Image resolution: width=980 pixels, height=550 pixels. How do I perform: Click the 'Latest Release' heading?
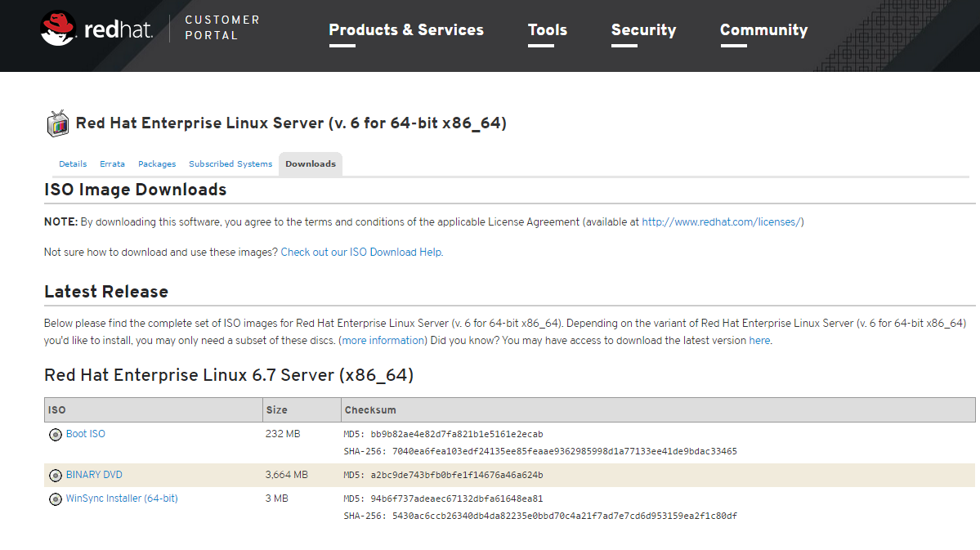coord(106,292)
